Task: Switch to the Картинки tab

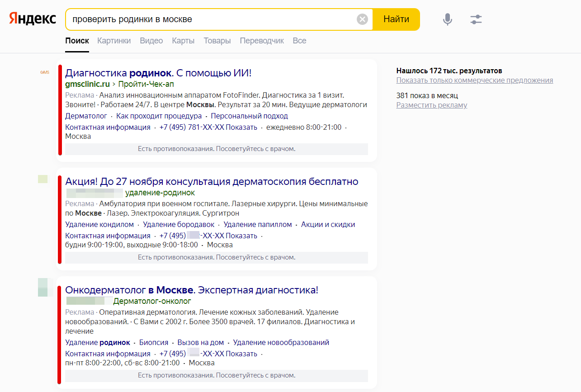Action: (x=114, y=41)
